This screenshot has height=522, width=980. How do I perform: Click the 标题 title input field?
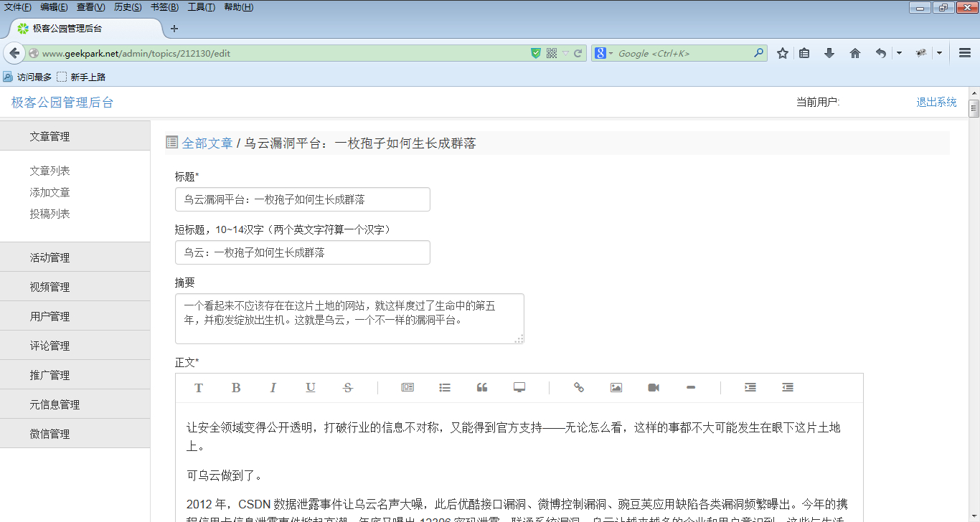click(303, 199)
